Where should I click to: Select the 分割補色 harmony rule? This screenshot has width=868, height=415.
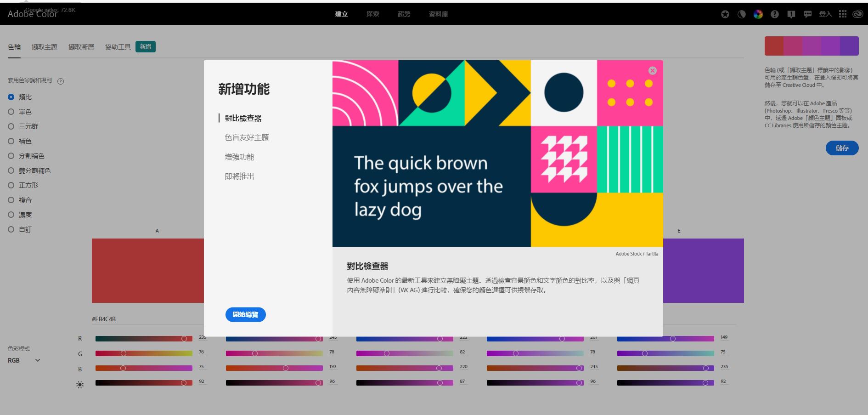(x=26, y=156)
